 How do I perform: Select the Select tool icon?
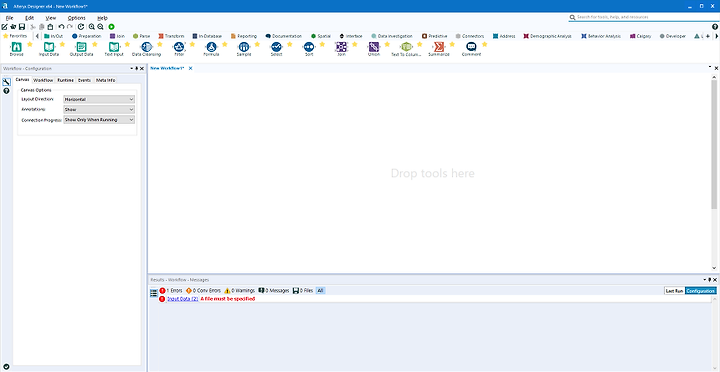click(x=276, y=46)
